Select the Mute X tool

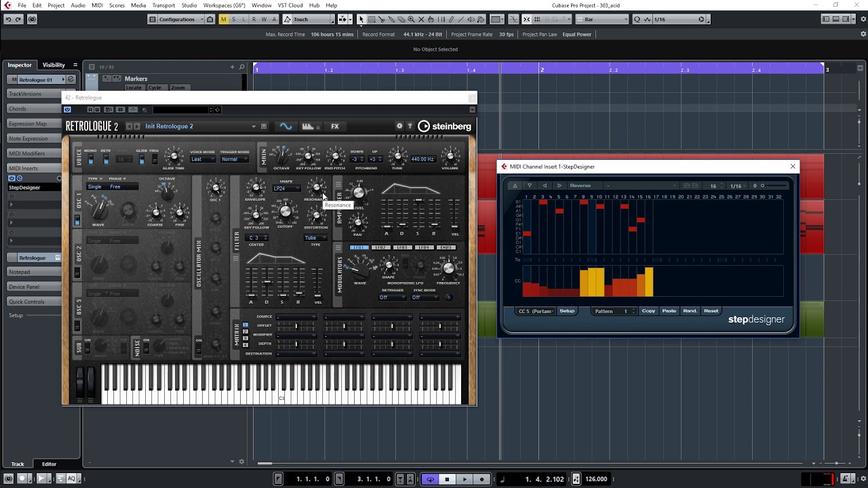pos(421,19)
